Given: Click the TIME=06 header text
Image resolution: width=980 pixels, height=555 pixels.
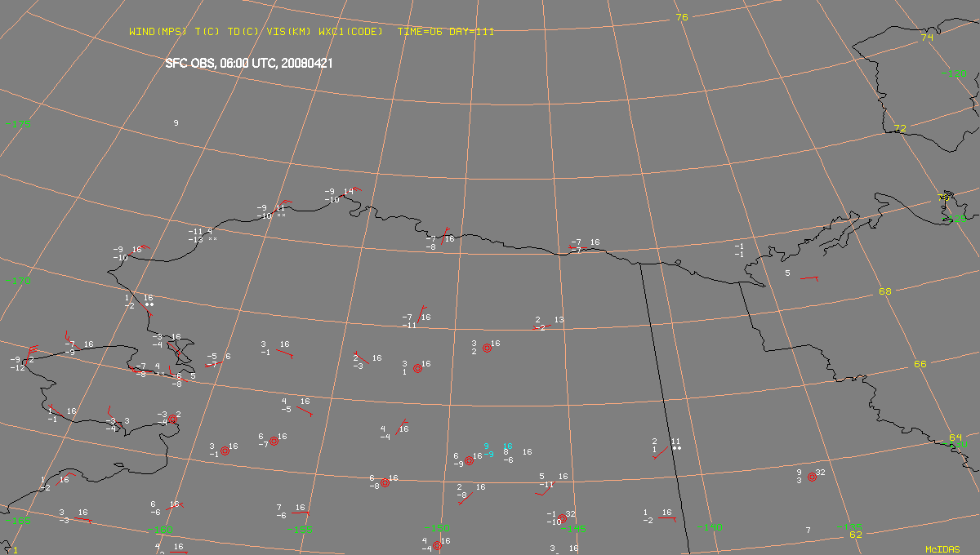Looking at the screenshot, I should pyautogui.click(x=420, y=32).
